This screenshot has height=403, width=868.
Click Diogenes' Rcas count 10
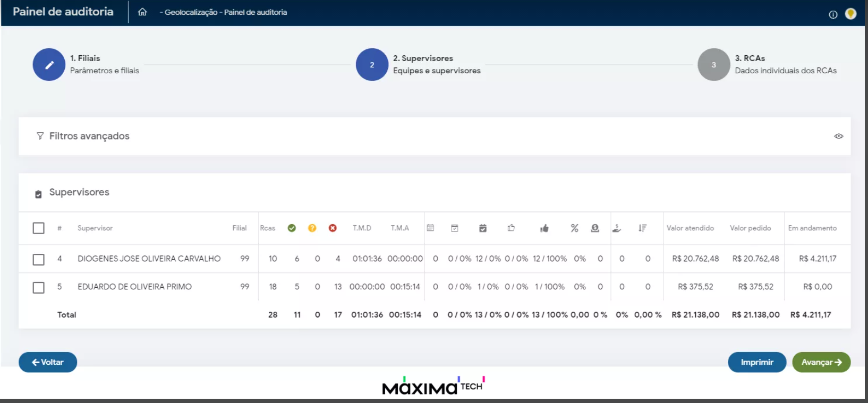(273, 259)
